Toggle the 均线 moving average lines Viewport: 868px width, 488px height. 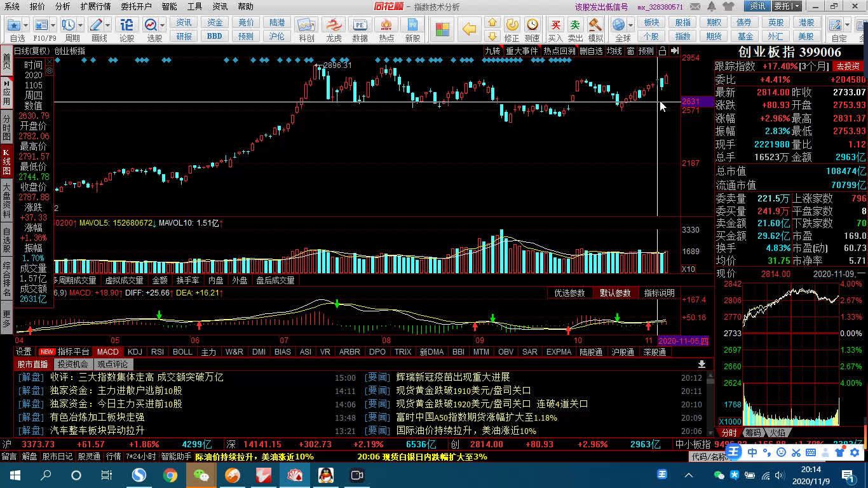tap(614, 51)
